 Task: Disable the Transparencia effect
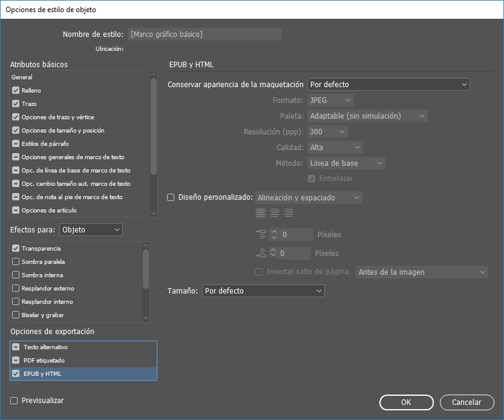coord(15,248)
